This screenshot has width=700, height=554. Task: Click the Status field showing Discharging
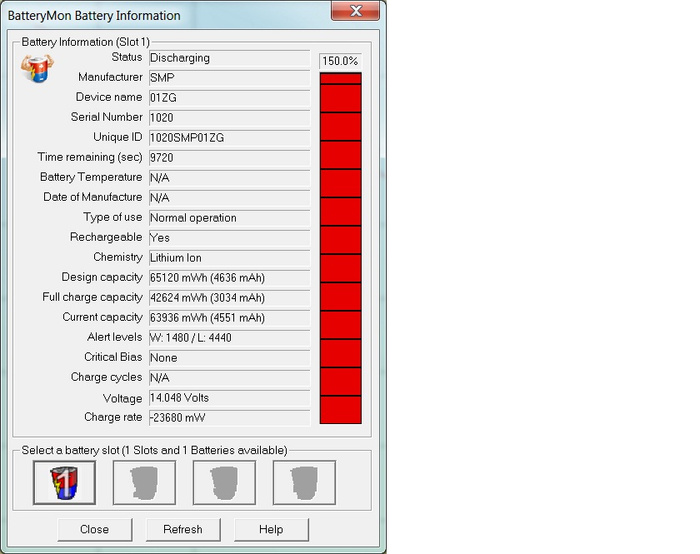[228, 58]
